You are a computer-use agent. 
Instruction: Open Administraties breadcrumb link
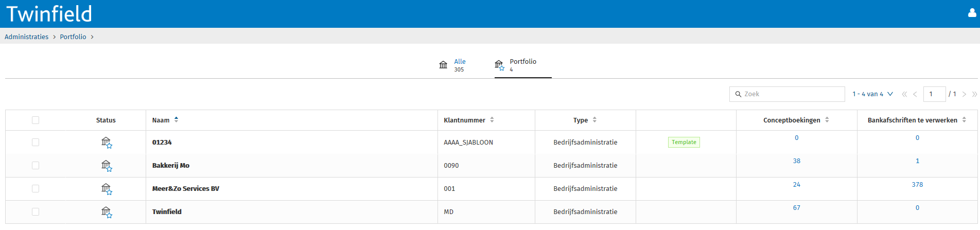27,37
